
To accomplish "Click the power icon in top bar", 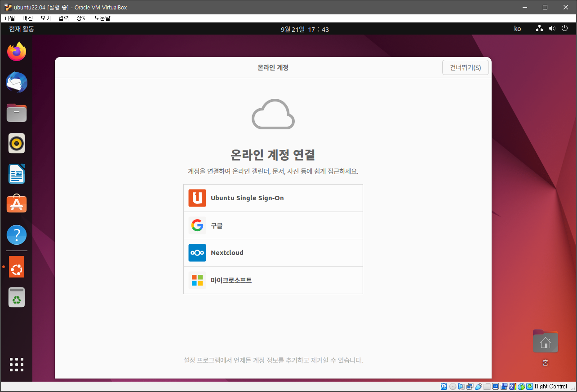I will (565, 29).
